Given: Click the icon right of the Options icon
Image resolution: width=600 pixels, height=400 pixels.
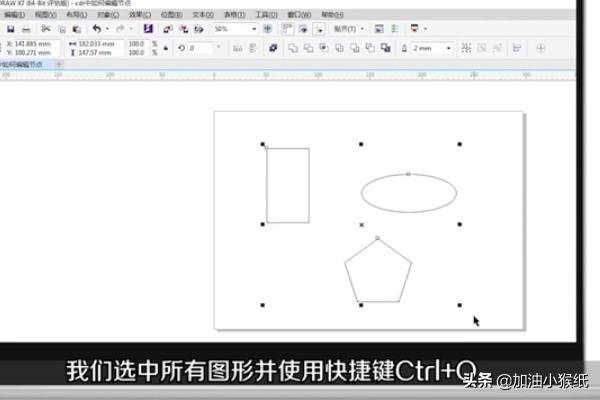Looking at the screenshot, I should pyautogui.click(x=395, y=29).
